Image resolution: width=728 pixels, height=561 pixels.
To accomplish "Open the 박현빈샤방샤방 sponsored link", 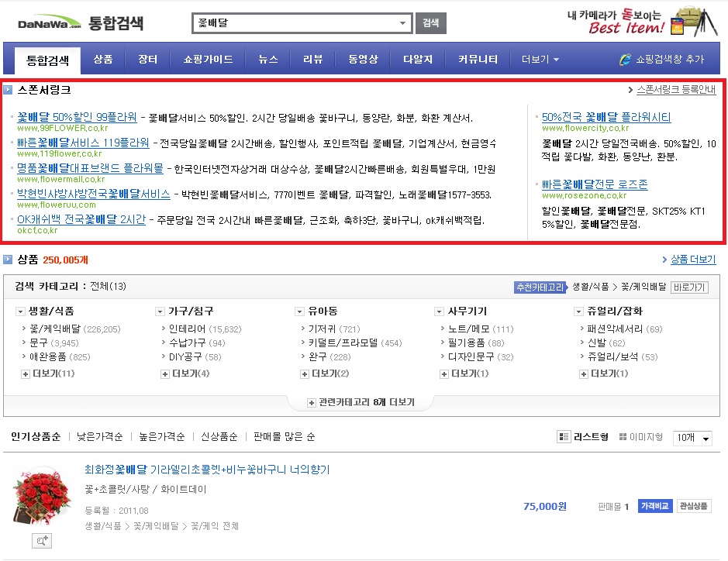I will [x=94, y=194].
